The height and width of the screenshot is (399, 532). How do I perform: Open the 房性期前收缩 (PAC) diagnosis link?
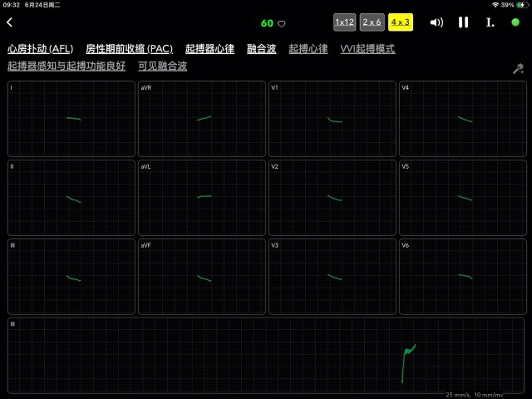coord(130,49)
